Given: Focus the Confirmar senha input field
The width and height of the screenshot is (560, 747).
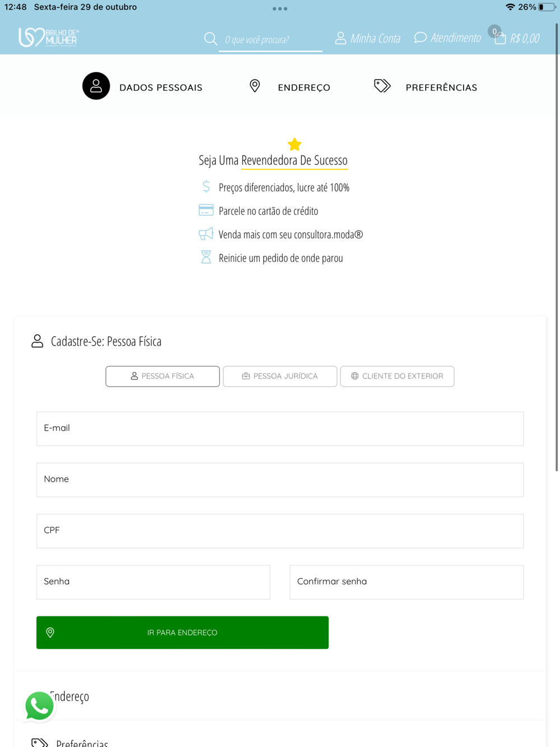Looking at the screenshot, I should tap(407, 582).
